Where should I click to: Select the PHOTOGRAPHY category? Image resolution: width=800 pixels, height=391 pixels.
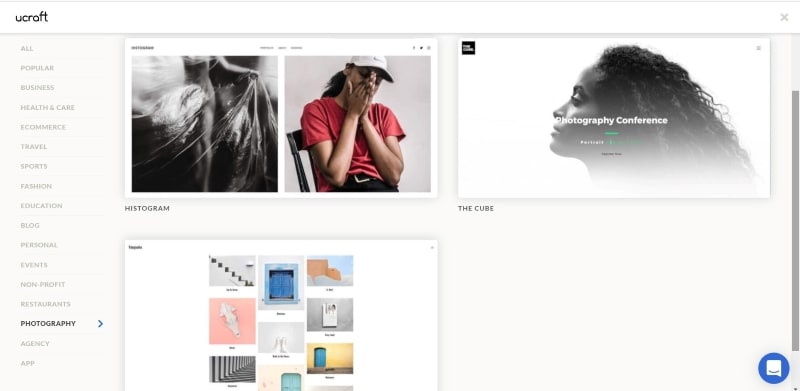pos(48,324)
